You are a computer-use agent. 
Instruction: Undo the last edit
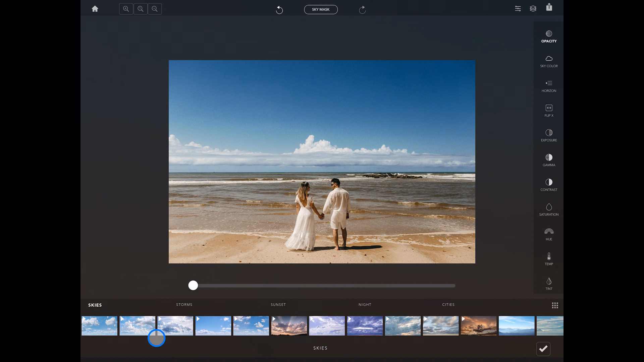coord(279,10)
